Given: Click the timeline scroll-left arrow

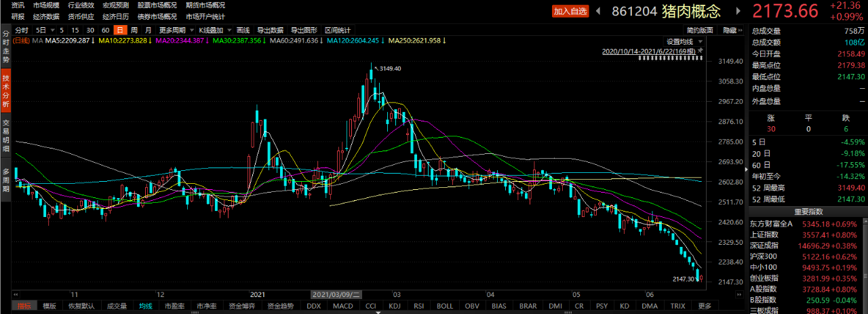Looking at the screenshot, I should pos(16,295).
